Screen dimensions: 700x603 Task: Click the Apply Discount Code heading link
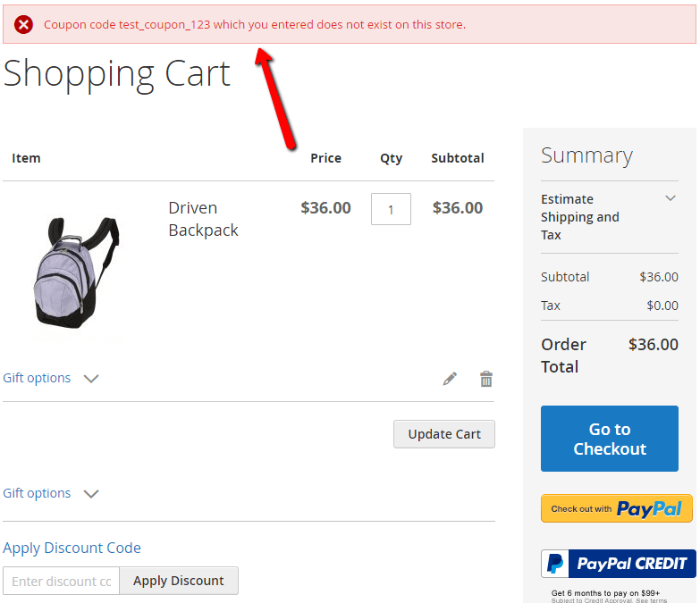click(x=72, y=548)
